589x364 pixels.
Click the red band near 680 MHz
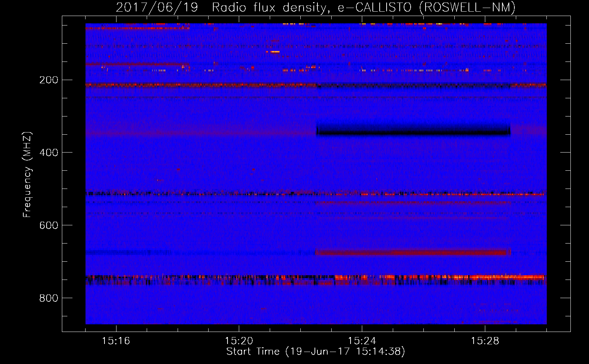click(413, 252)
